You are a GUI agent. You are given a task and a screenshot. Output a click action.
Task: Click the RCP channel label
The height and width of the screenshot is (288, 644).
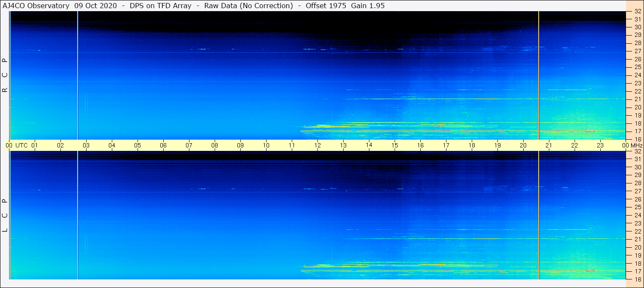(5, 75)
